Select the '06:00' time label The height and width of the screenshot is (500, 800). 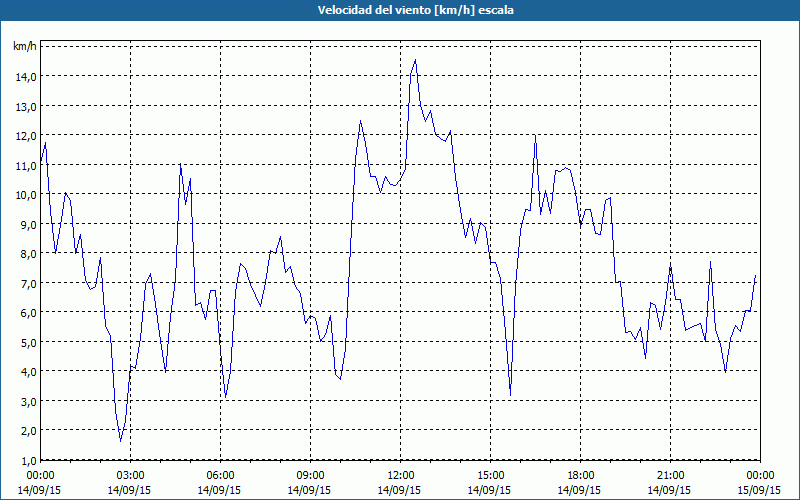click(x=220, y=475)
